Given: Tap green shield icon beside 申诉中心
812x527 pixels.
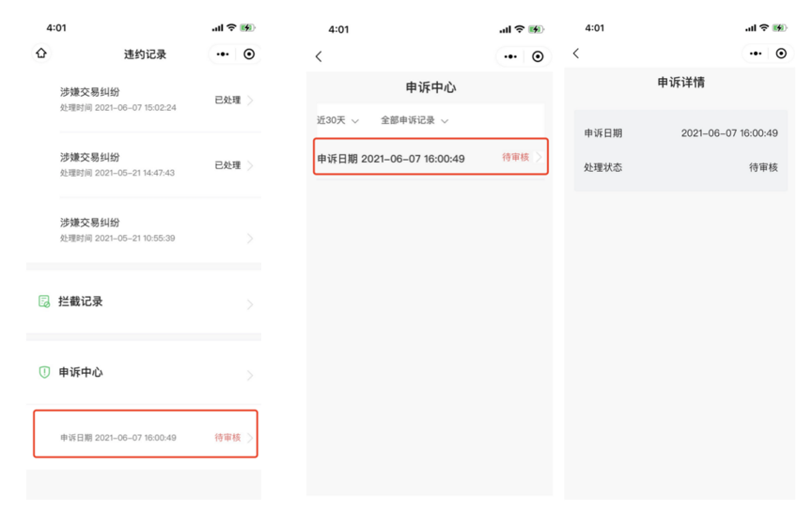Looking at the screenshot, I should click(x=44, y=372).
